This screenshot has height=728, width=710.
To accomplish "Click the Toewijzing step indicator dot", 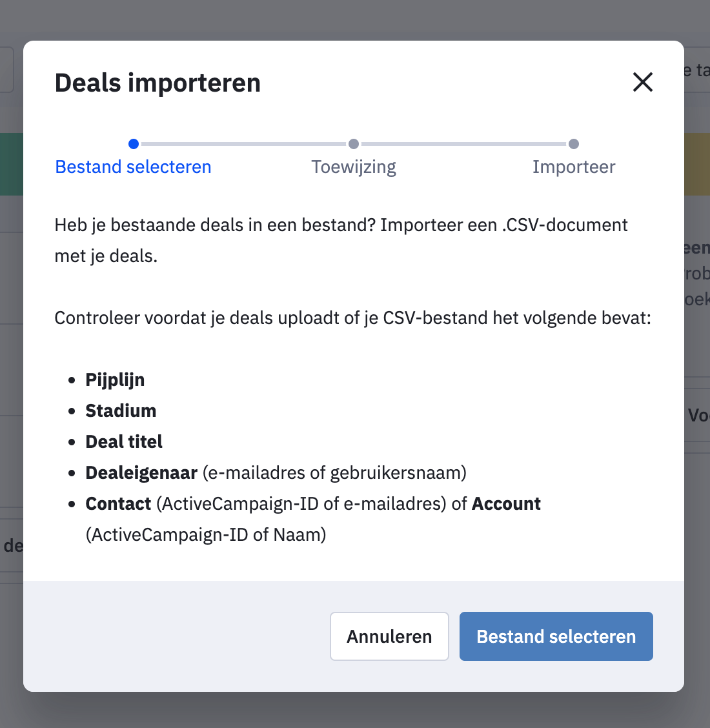I will (353, 144).
